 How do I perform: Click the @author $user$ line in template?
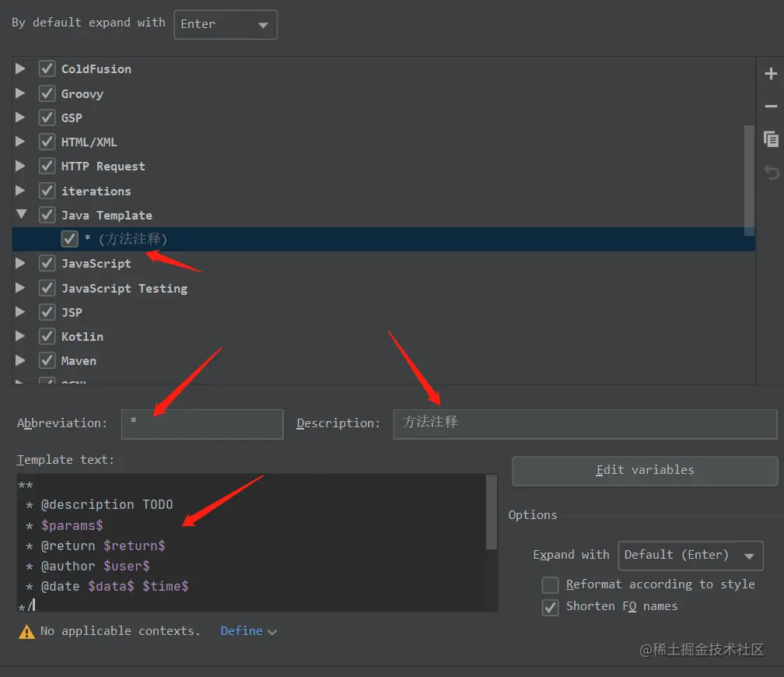tap(95, 567)
